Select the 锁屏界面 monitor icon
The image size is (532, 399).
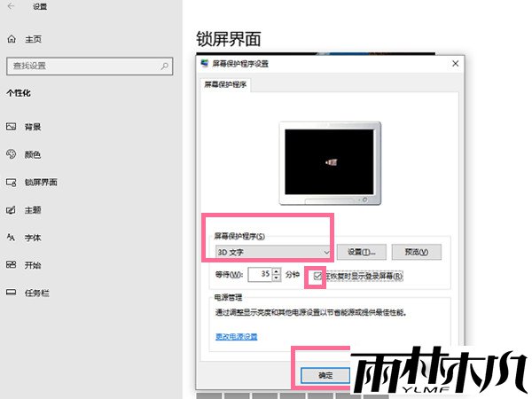click(12, 182)
